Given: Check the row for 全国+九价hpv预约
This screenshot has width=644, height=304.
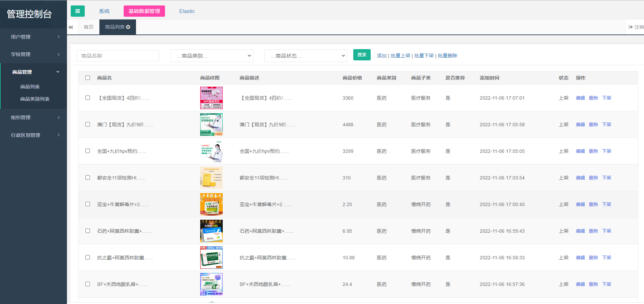Looking at the screenshot, I should (x=88, y=151).
